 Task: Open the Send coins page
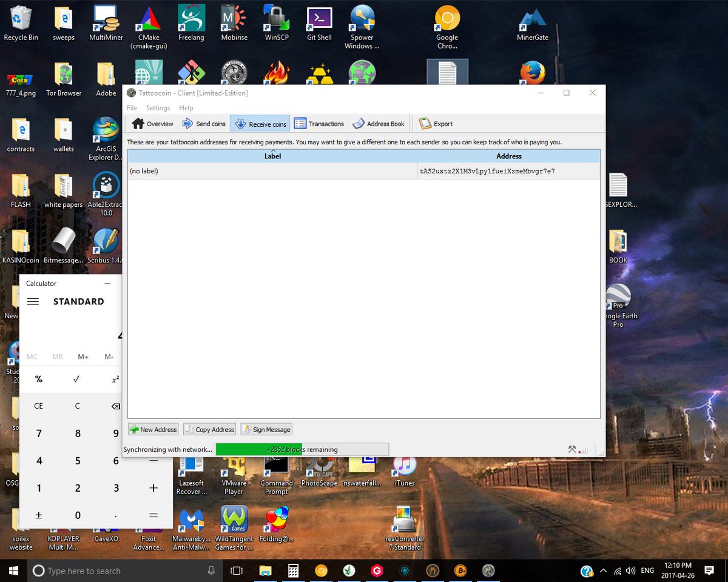pos(204,124)
